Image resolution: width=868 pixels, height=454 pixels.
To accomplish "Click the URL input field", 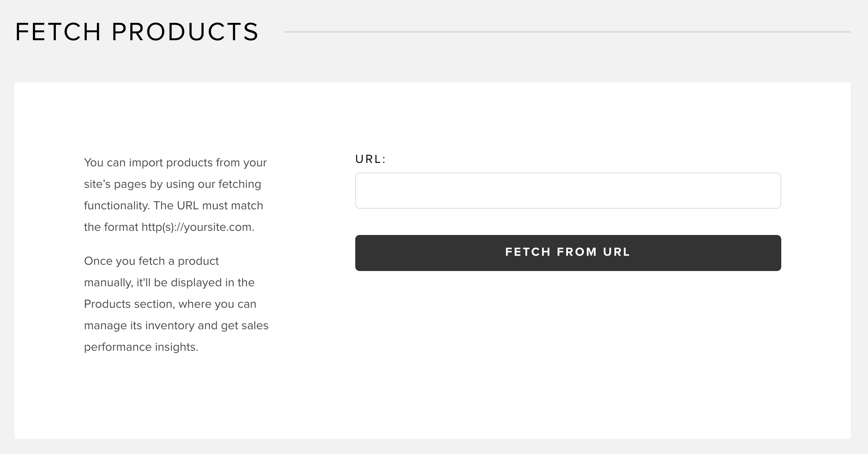I will click(x=568, y=191).
